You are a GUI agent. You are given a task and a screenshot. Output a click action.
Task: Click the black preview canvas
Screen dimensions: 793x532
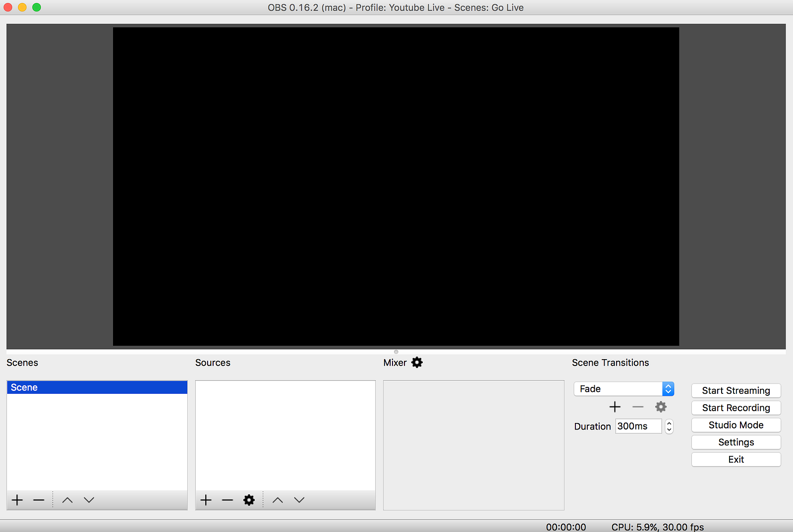point(396,186)
